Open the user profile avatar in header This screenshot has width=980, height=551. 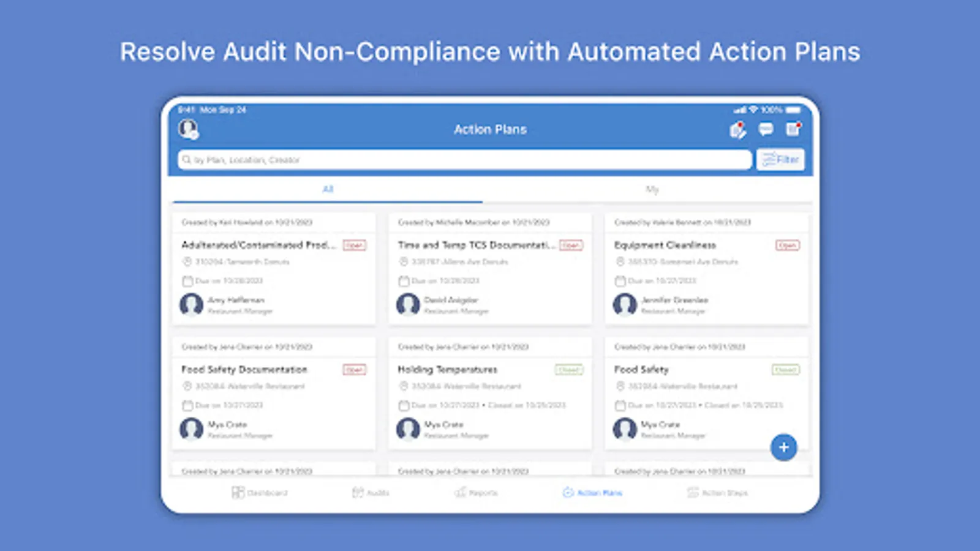(188, 129)
